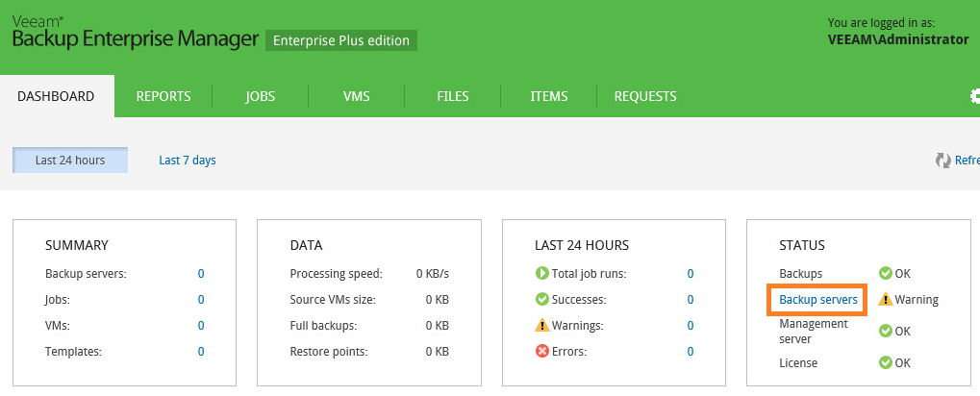The height and width of the screenshot is (396, 980).
Task: Click the Warnings yellow triangle icon
Action: coord(541,326)
